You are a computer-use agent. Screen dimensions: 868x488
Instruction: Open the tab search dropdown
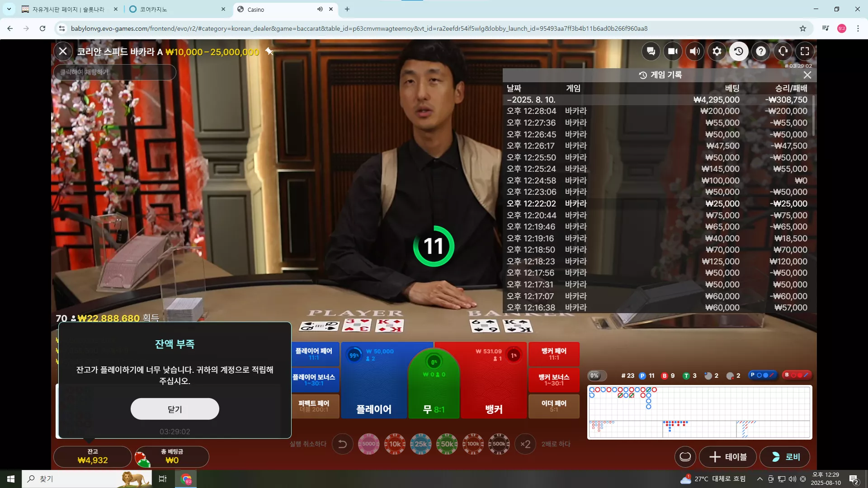(9, 9)
